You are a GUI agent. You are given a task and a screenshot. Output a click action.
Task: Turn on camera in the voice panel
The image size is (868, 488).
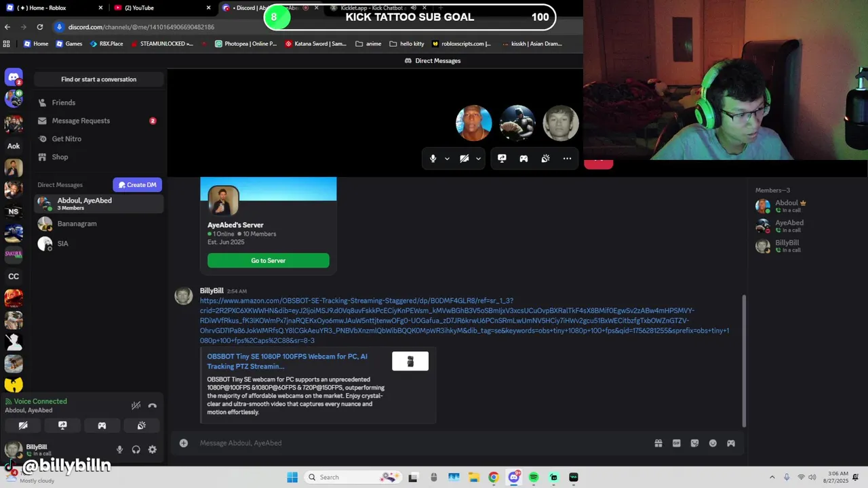click(x=23, y=426)
